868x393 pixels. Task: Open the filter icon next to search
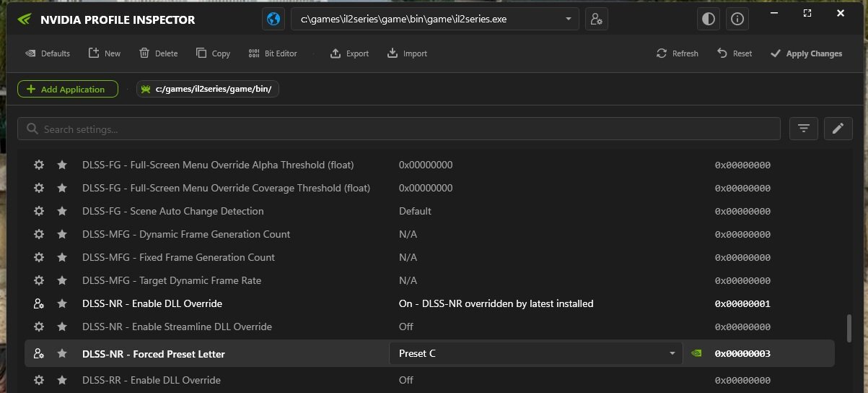[804, 129]
